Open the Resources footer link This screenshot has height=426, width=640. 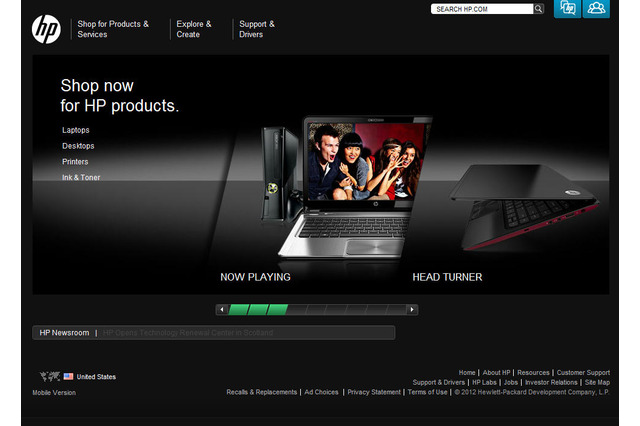pos(533,373)
